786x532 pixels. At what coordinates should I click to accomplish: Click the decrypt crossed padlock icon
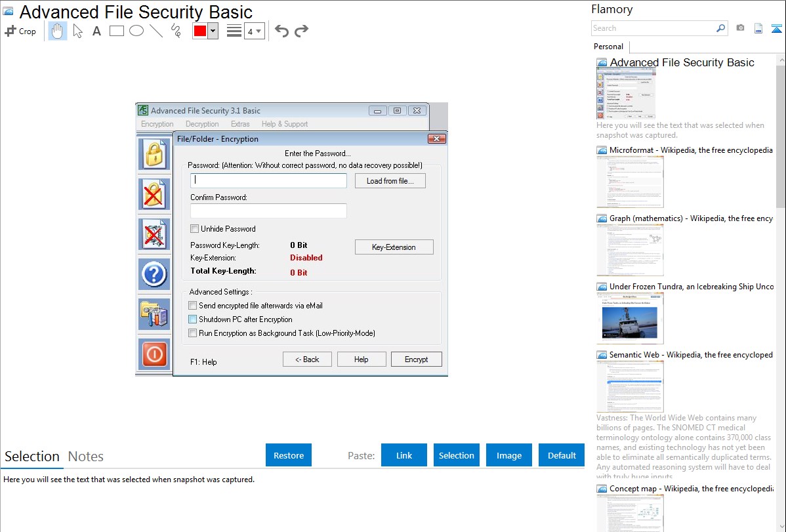[154, 194]
